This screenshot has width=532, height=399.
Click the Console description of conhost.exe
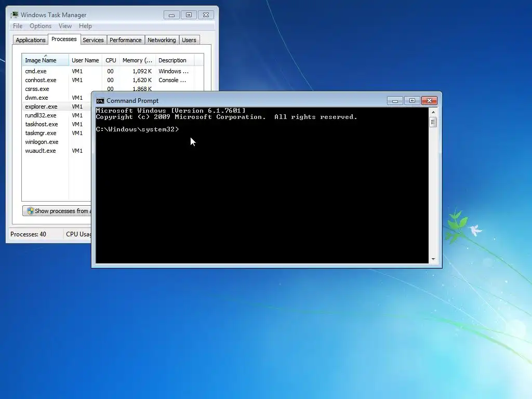pos(172,80)
